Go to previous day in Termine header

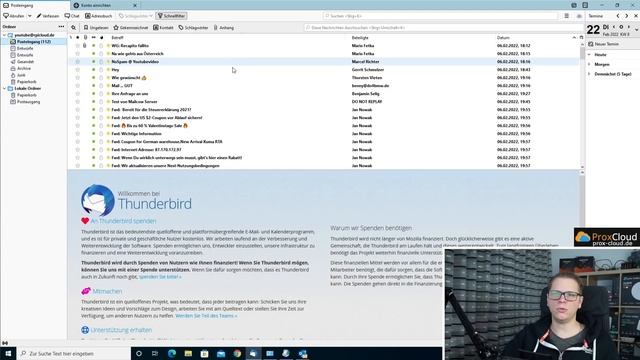coord(618,16)
